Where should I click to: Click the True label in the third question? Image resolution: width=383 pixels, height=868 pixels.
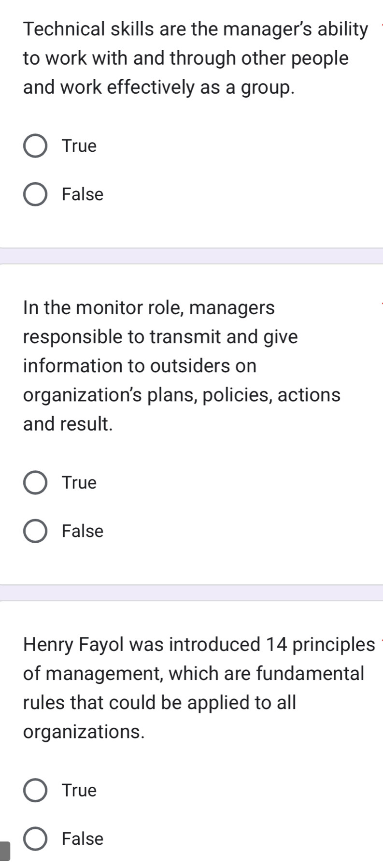click(x=79, y=791)
